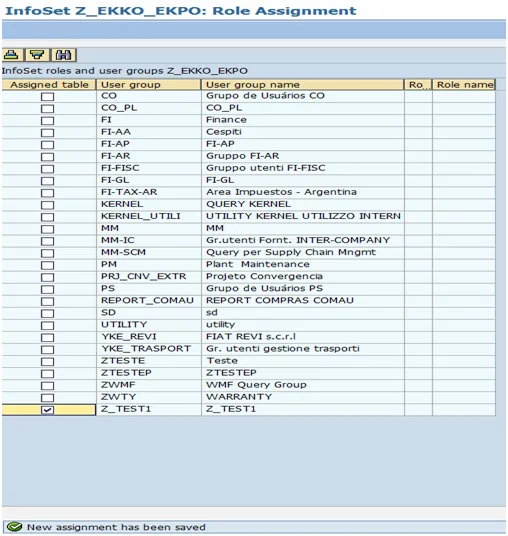Viewport: 508px width, 536px height.
Task: Select the Grupo de Usuários PS cell
Action: coord(303,289)
